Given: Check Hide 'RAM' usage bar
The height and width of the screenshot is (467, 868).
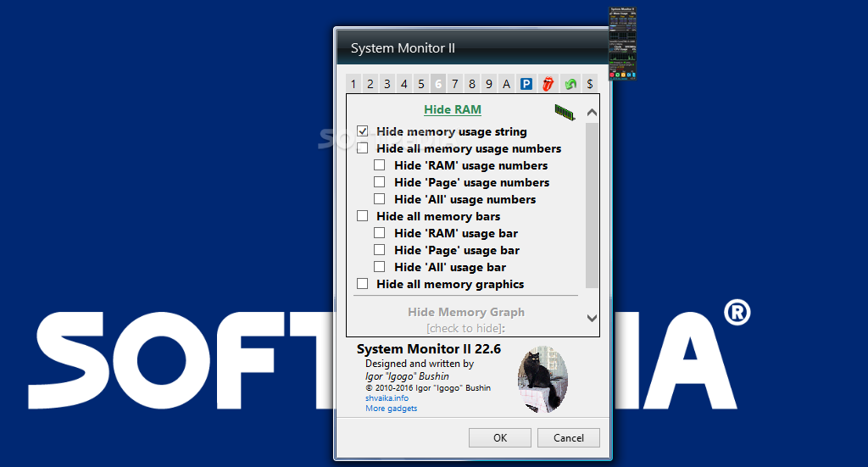Looking at the screenshot, I should 379,233.
